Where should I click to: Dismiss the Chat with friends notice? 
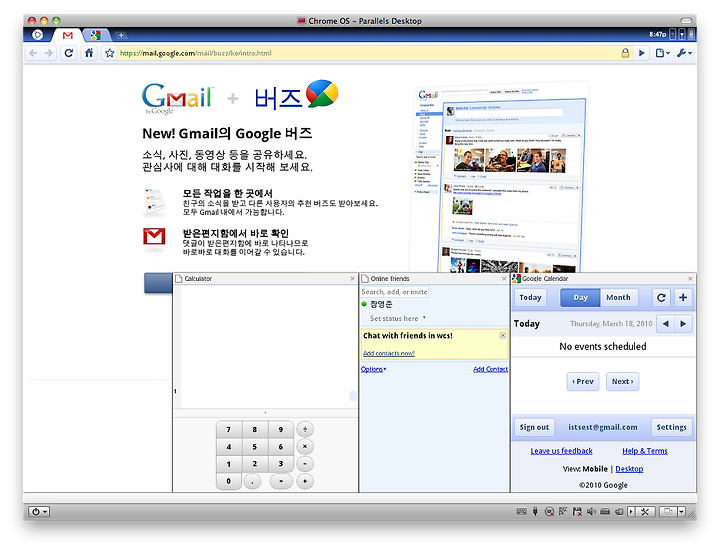pos(503,336)
